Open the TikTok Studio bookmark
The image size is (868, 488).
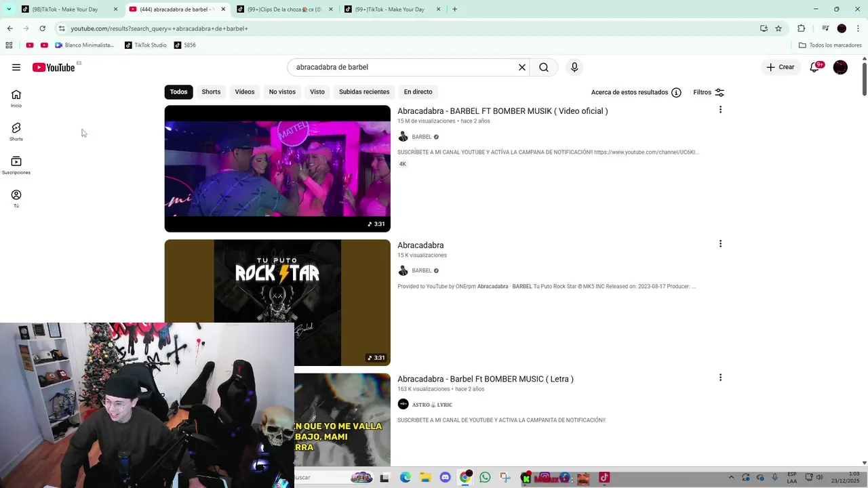tap(145, 45)
